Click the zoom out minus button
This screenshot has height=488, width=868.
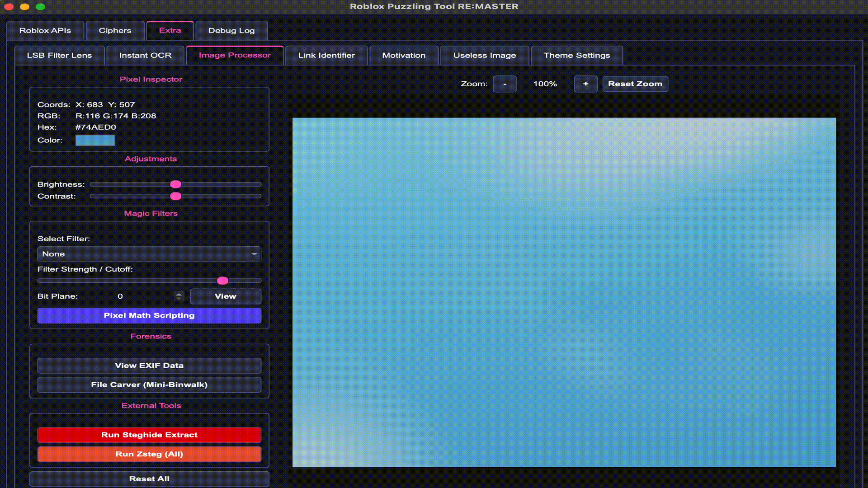pyautogui.click(x=505, y=84)
